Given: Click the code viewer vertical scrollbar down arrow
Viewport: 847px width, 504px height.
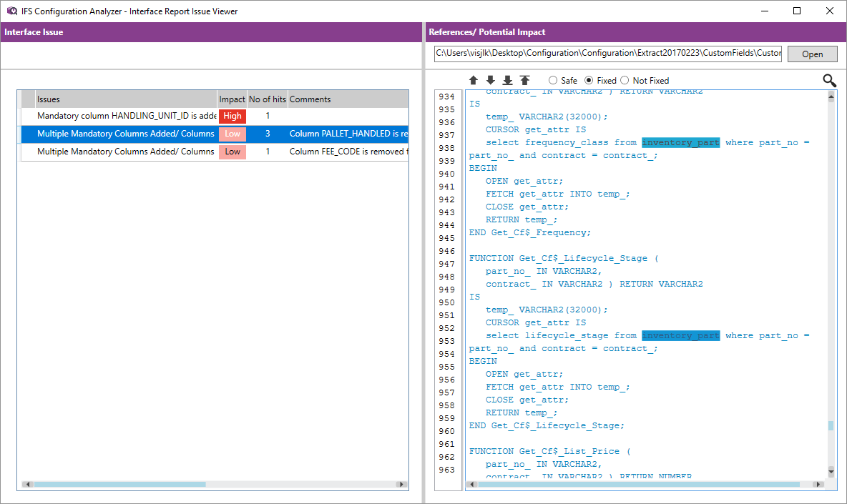Looking at the screenshot, I should tap(831, 471).
